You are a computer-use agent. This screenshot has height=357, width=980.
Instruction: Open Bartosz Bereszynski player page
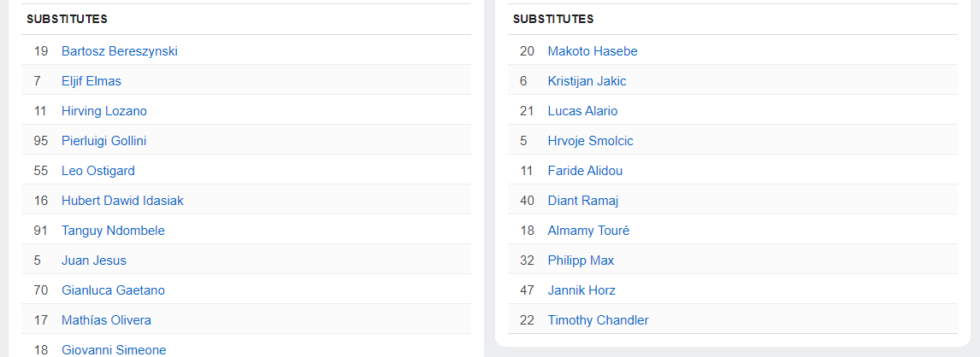coord(120,51)
